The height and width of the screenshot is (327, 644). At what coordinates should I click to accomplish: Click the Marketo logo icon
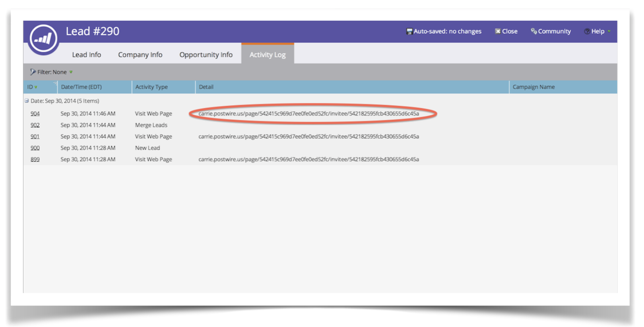(43, 39)
